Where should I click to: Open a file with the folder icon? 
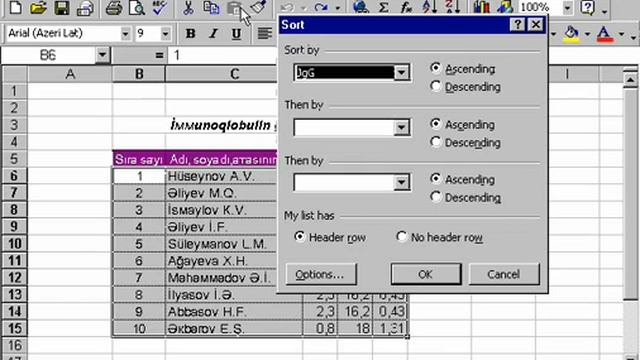(x=38, y=7)
